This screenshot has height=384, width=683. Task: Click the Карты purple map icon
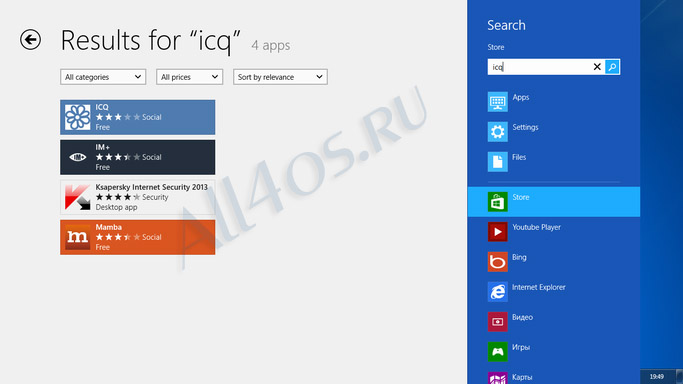pyautogui.click(x=497, y=378)
